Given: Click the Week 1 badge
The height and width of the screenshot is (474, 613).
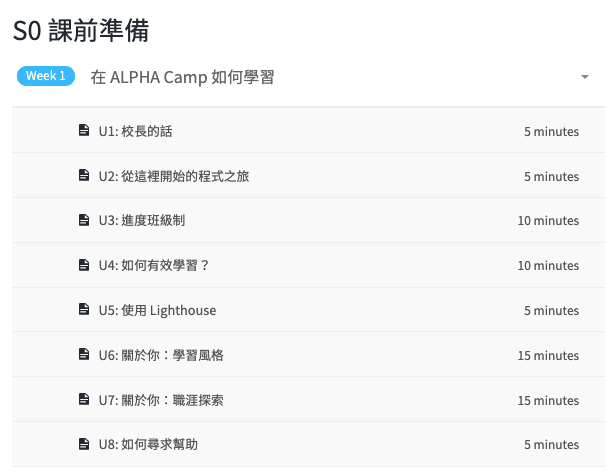Looking at the screenshot, I should (46, 76).
